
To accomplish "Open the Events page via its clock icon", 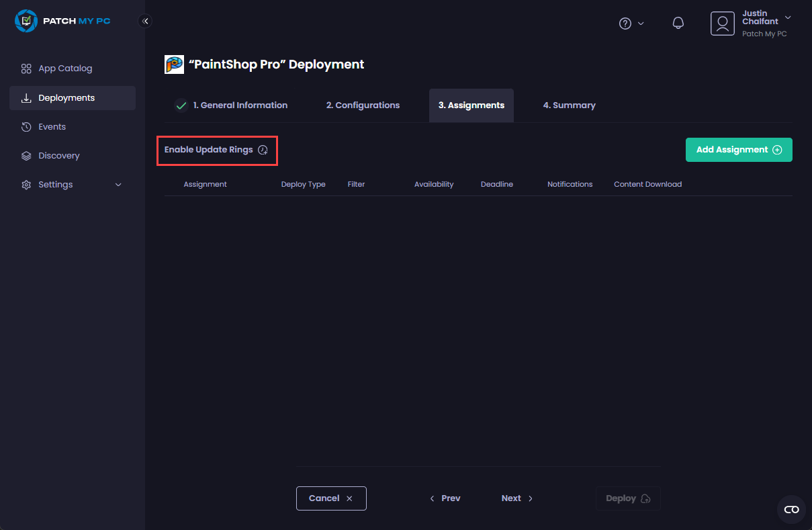I will pyautogui.click(x=26, y=126).
